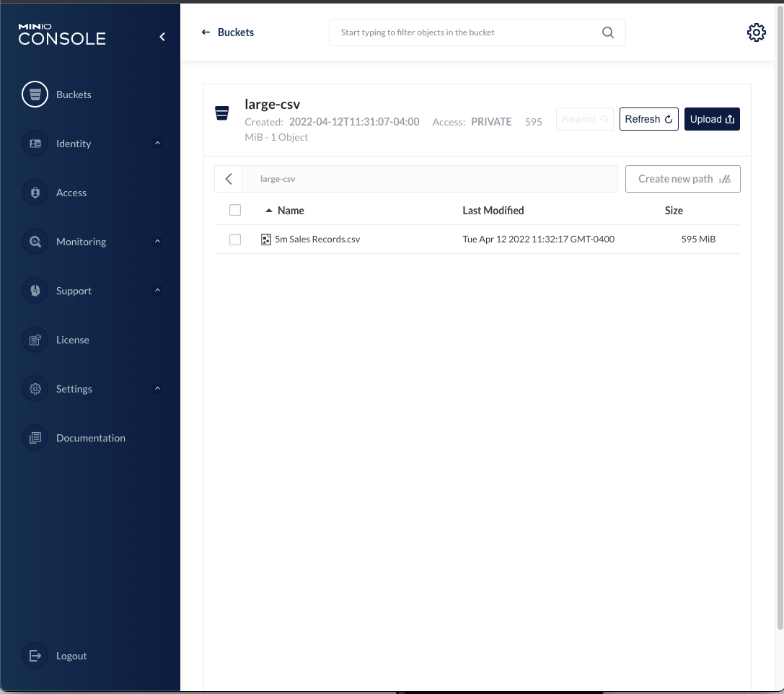Expand the Monitoring menu

pyautogui.click(x=157, y=242)
